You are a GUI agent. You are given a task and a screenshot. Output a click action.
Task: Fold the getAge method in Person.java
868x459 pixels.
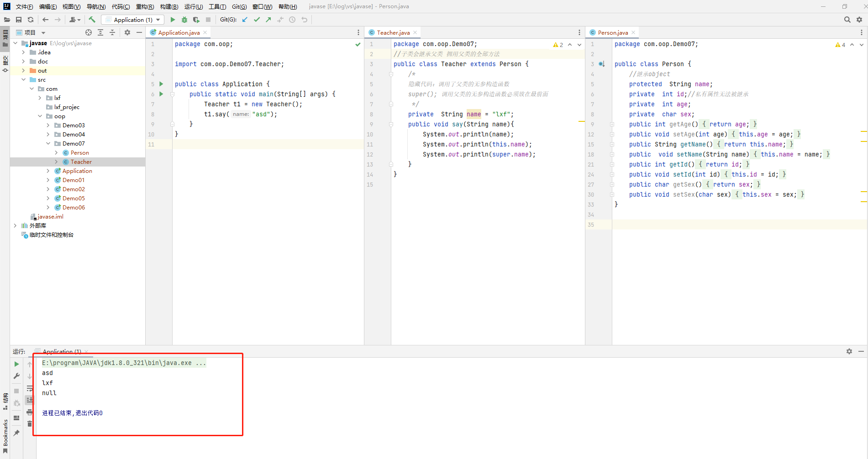pos(612,124)
